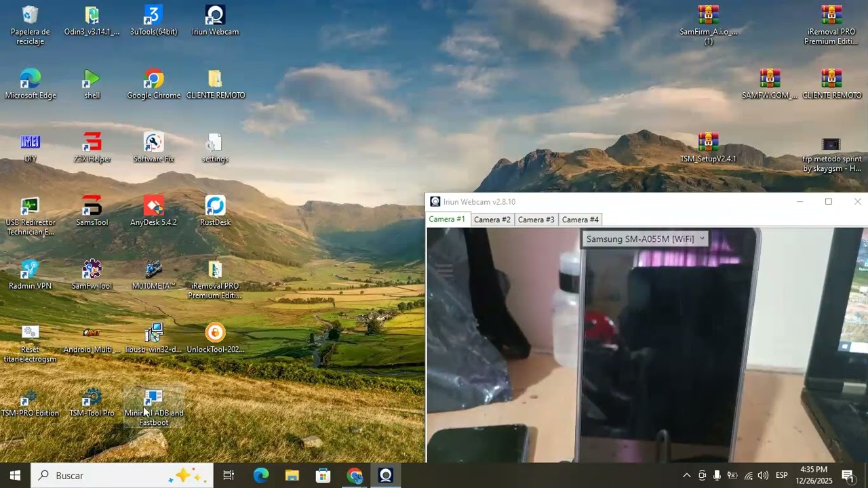Open the Iriun Webcam desktop shortcut
This screenshot has height=488, width=868.
click(x=215, y=20)
